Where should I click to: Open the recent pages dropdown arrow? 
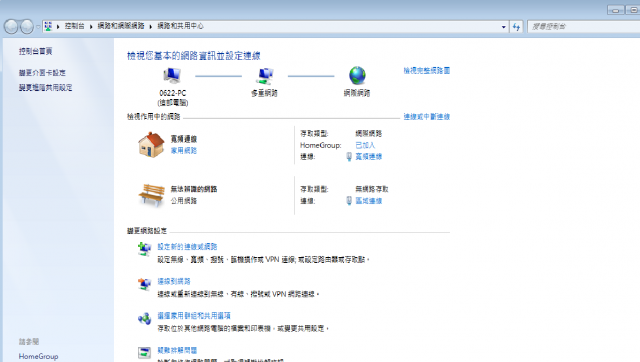tap(38, 27)
